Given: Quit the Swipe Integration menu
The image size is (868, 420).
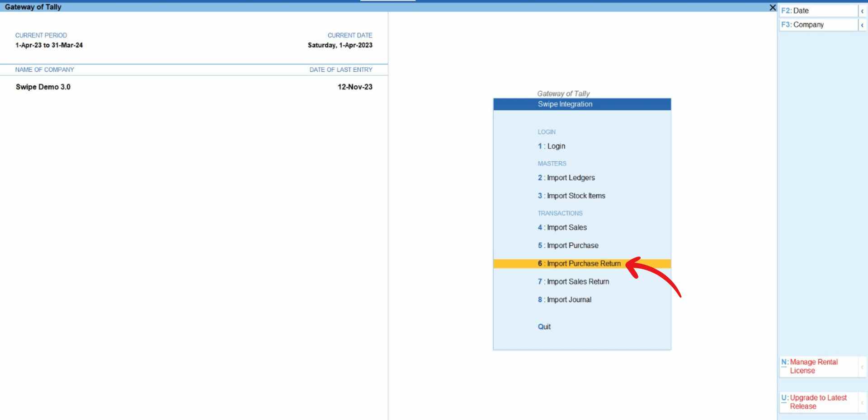Looking at the screenshot, I should (x=544, y=327).
